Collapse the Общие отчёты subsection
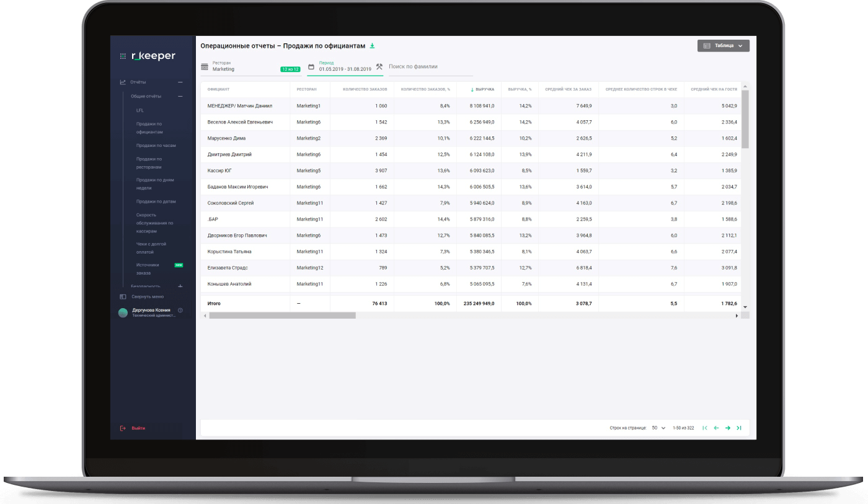This screenshot has height=504, width=868. (180, 96)
